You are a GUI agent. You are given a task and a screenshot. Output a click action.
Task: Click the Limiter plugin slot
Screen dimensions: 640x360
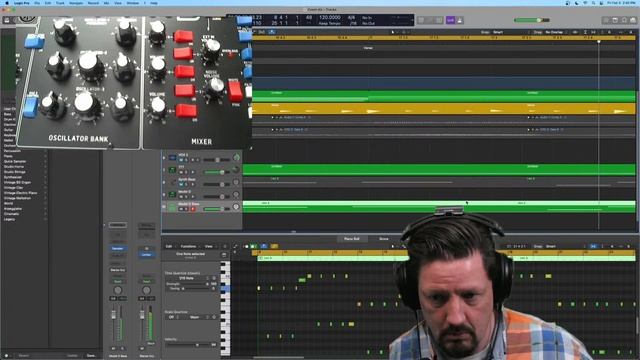tap(146, 255)
